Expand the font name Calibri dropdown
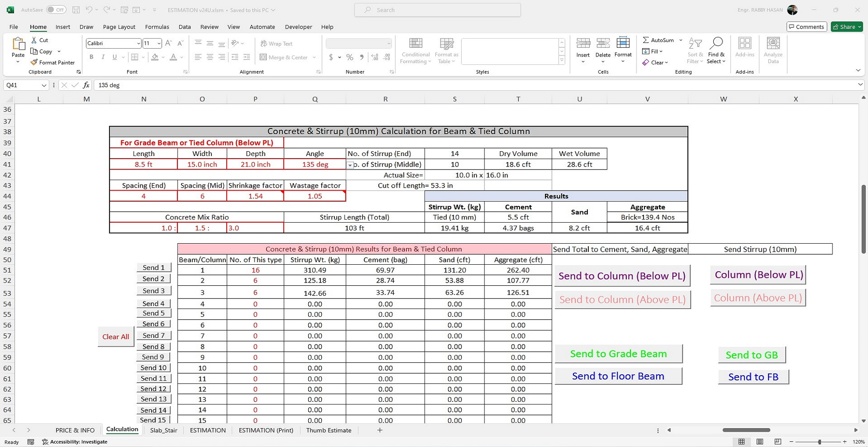 tap(139, 43)
